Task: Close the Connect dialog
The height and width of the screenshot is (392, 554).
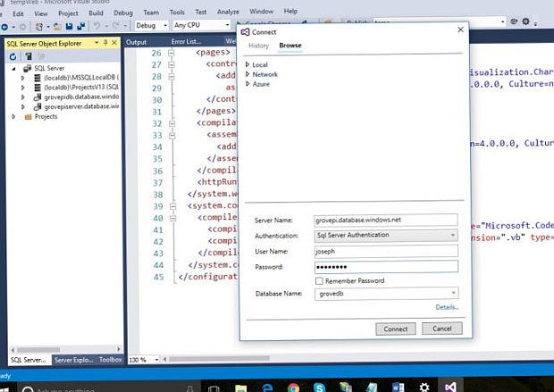Action: tap(460, 29)
